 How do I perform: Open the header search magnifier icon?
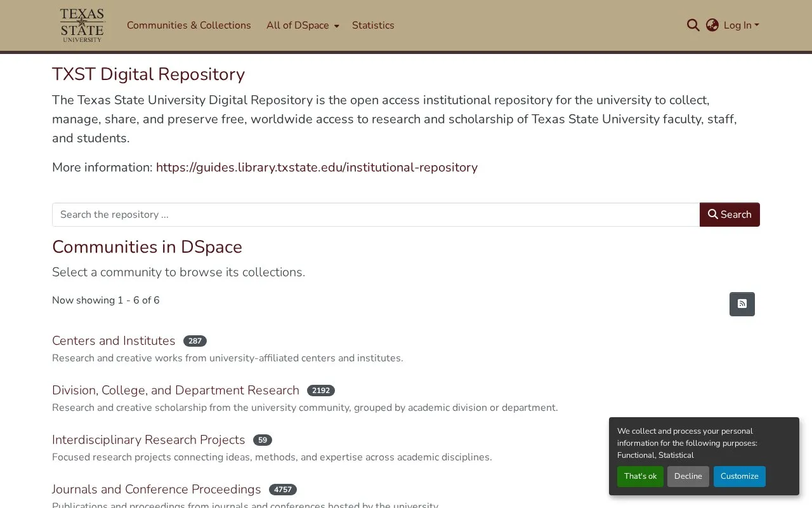[x=693, y=25]
